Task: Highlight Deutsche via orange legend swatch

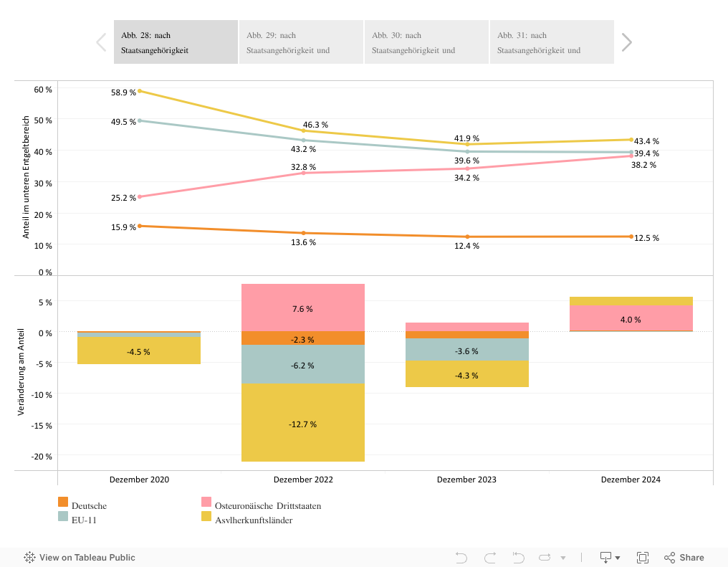Action: pos(63,502)
